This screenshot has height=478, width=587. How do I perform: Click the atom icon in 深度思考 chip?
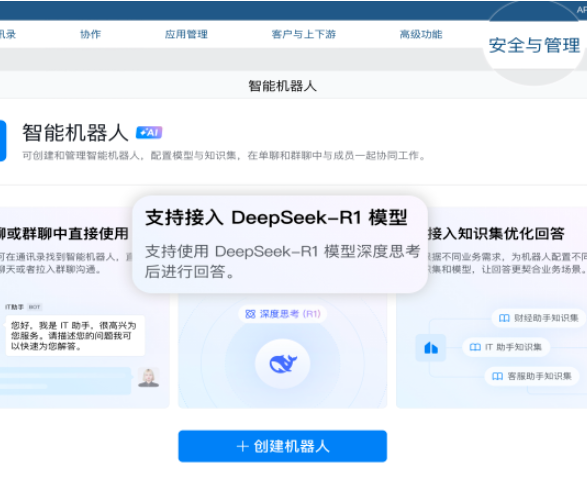250,314
